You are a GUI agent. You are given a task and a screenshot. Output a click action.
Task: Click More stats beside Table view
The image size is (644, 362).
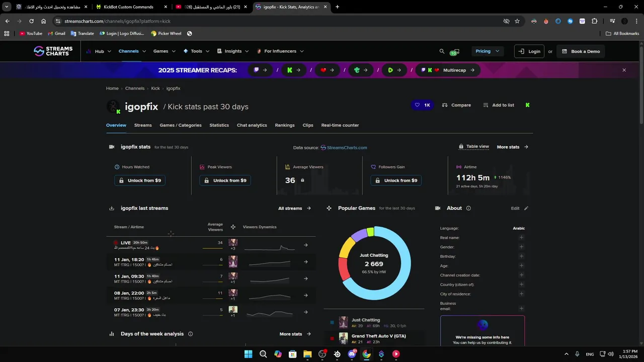click(x=513, y=147)
